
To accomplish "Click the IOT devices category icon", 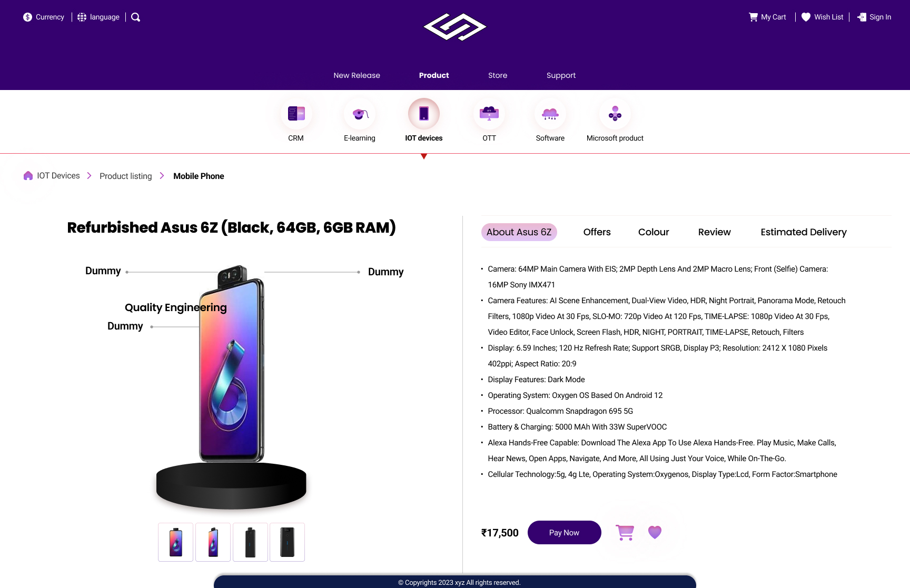I will tap(424, 114).
